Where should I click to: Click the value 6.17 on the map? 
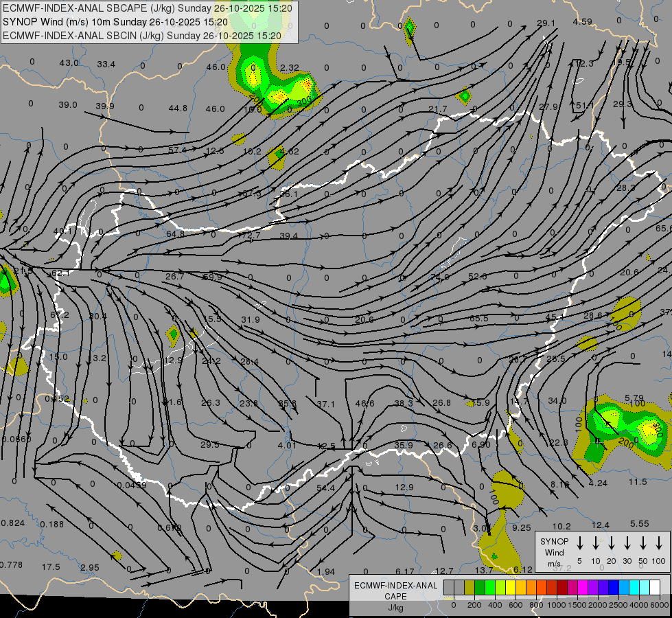tap(404, 572)
